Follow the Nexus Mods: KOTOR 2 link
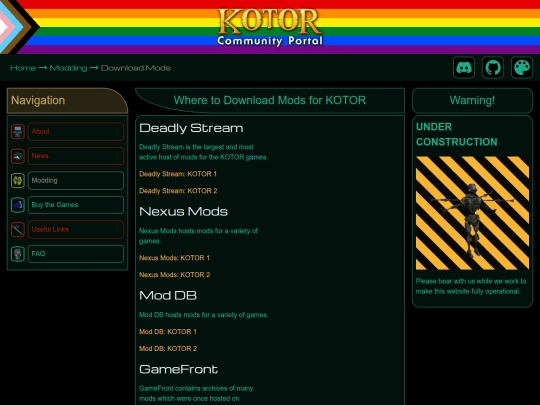This screenshot has height=405, width=540. coord(175,275)
